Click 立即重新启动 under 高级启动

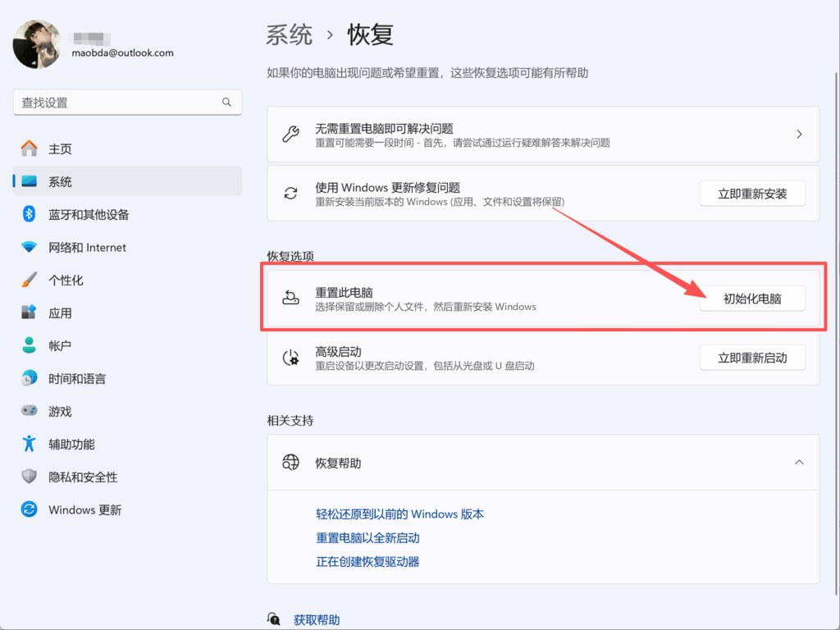[x=751, y=357]
